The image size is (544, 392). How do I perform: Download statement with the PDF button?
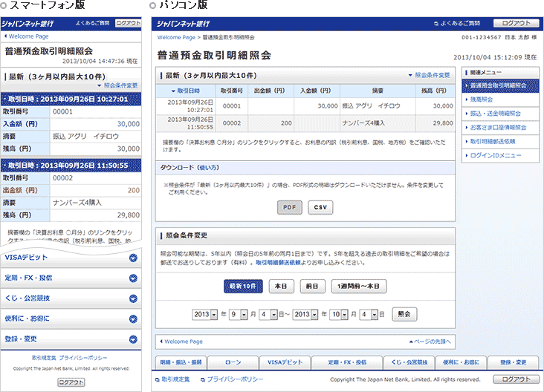[x=290, y=207]
